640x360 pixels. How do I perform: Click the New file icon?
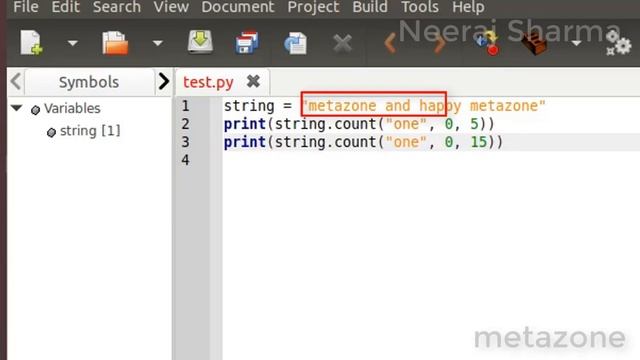pos(31,42)
